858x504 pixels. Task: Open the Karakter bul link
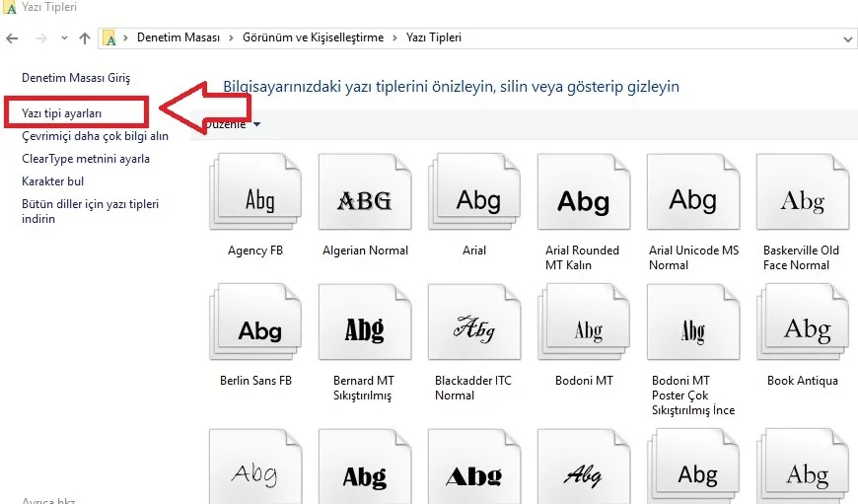pyautogui.click(x=53, y=181)
